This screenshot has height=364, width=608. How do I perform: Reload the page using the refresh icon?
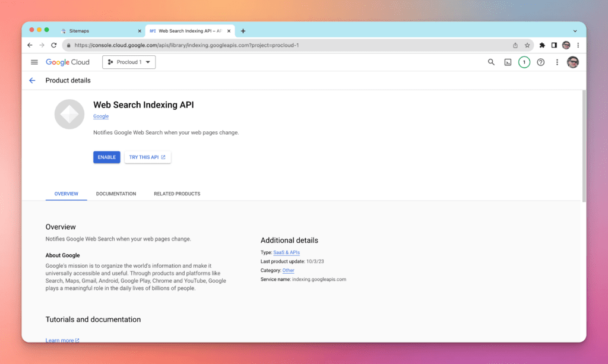[x=54, y=45]
